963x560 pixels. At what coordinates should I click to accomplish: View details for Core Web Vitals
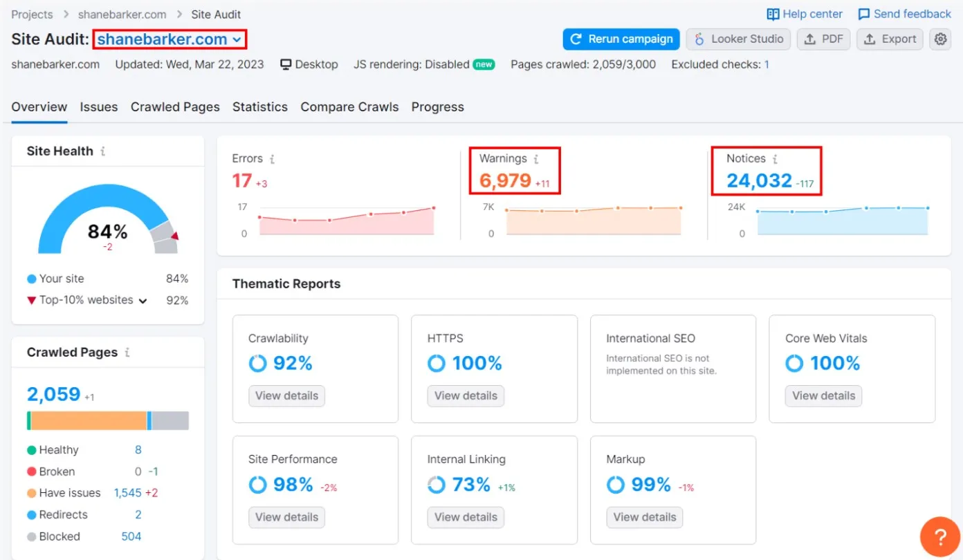pos(823,395)
